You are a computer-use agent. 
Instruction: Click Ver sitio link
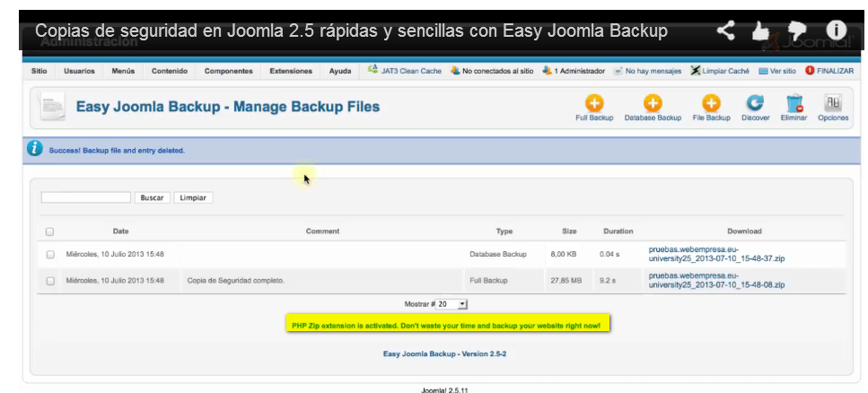click(777, 71)
